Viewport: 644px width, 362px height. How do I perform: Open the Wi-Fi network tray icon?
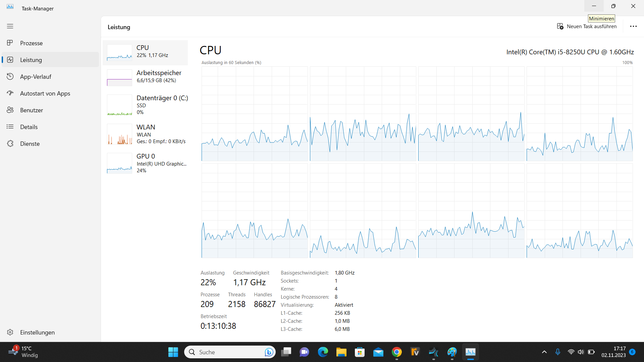pos(571,352)
